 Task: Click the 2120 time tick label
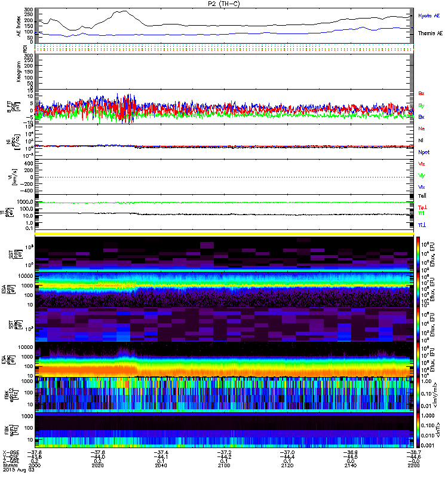point(287,465)
